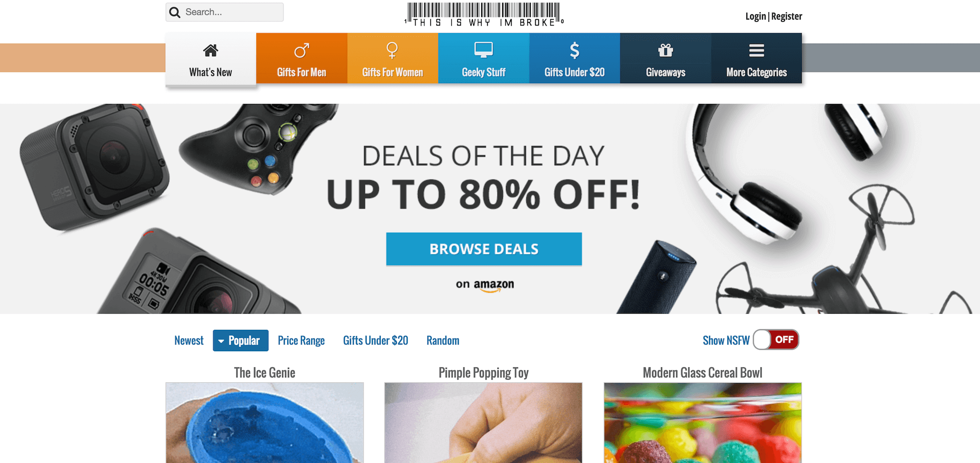Select the Gifts For Men male symbol icon

coord(301,50)
